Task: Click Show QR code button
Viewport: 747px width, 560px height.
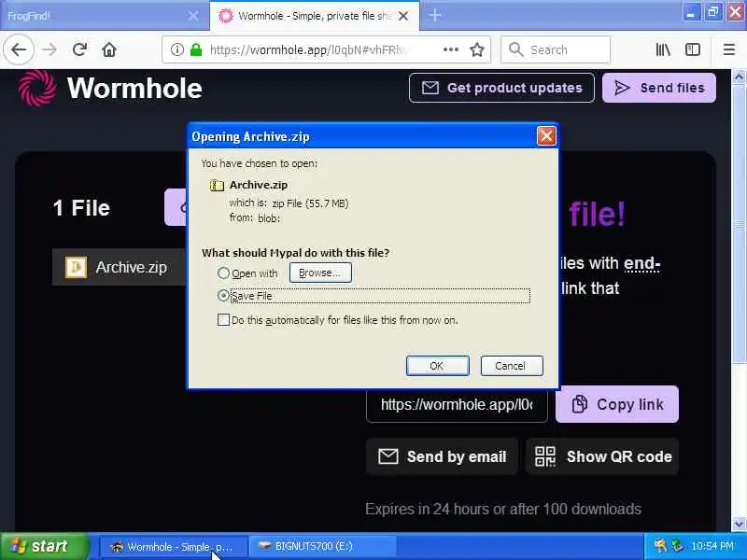Action: coord(602,456)
